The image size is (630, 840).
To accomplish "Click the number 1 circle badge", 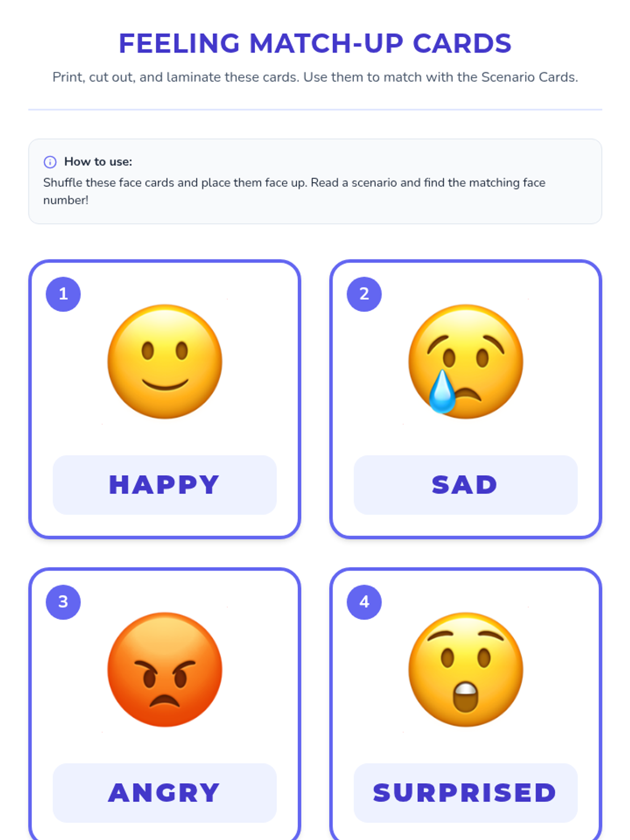I will click(63, 294).
